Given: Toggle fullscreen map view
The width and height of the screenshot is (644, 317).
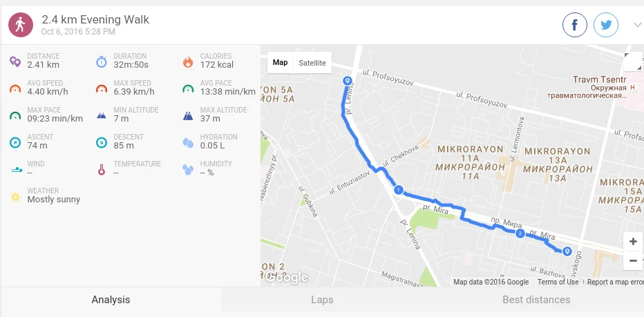Looking at the screenshot, I should tap(632, 62).
